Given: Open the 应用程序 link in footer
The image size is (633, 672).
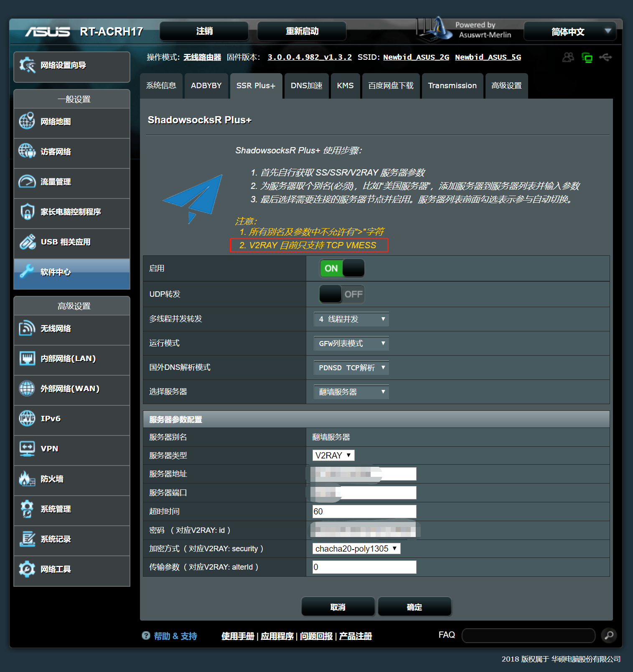Looking at the screenshot, I should coord(277,636).
